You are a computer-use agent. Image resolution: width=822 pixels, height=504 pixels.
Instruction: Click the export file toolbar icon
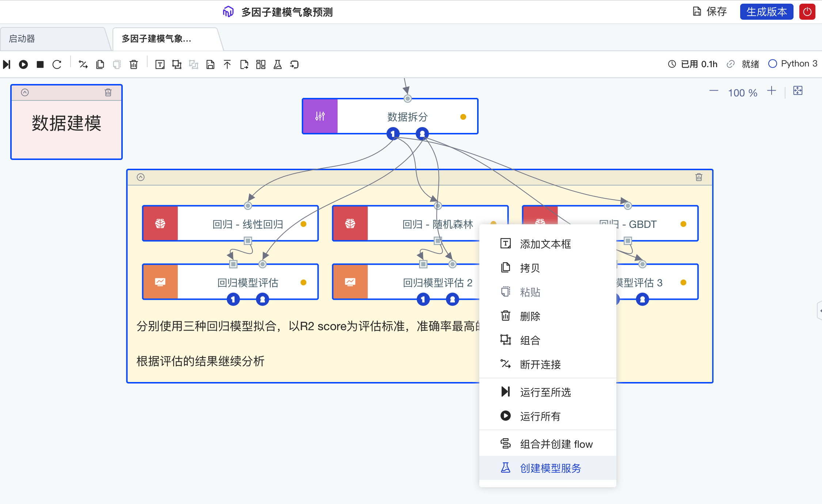tap(244, 65)
